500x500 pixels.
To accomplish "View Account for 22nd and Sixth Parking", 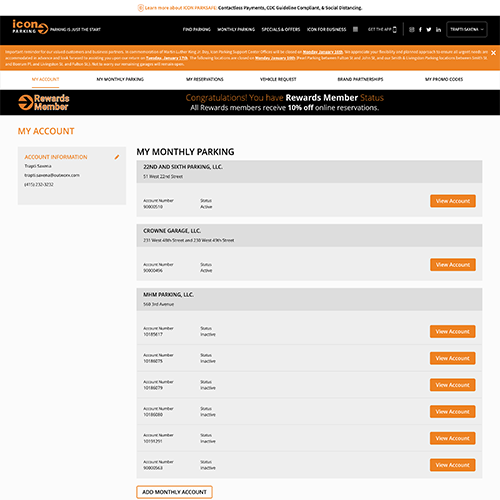I will coord(453,201).
